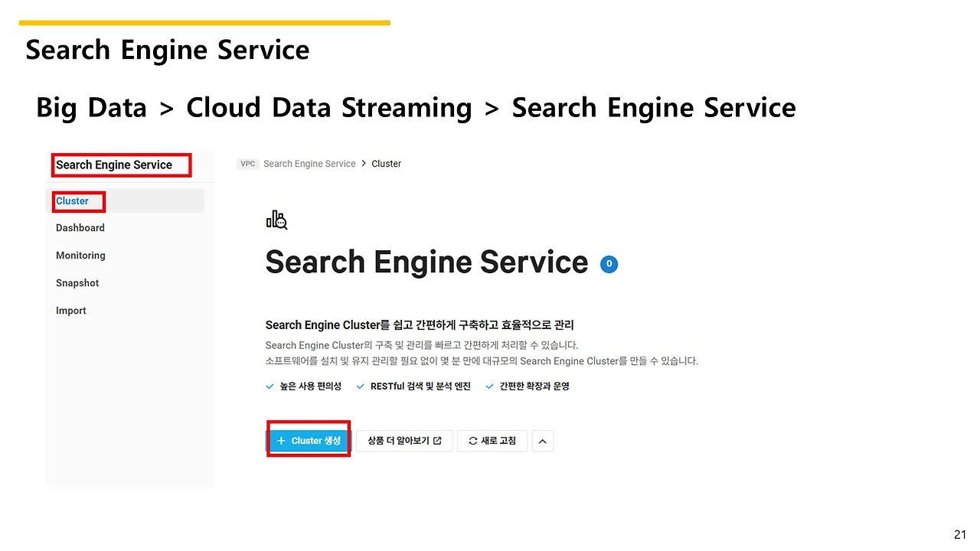Click the plus icon inside Cluster 생성 button

[x=283, y=441]
